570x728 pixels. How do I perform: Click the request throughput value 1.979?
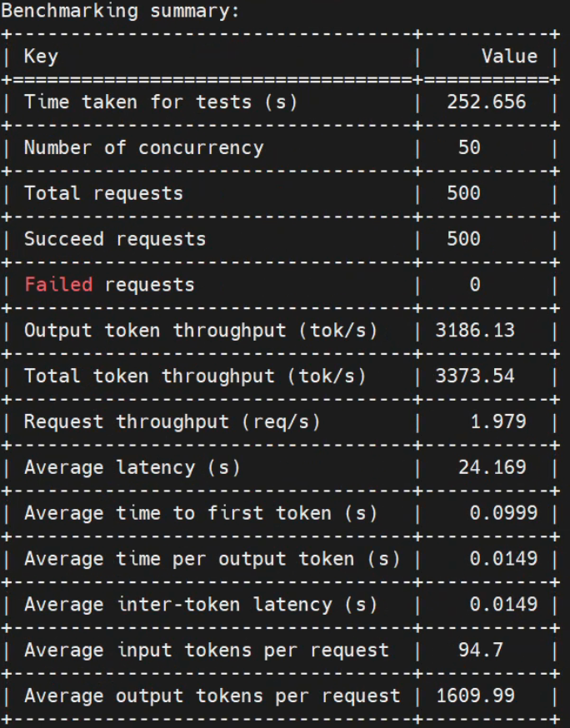498,421
